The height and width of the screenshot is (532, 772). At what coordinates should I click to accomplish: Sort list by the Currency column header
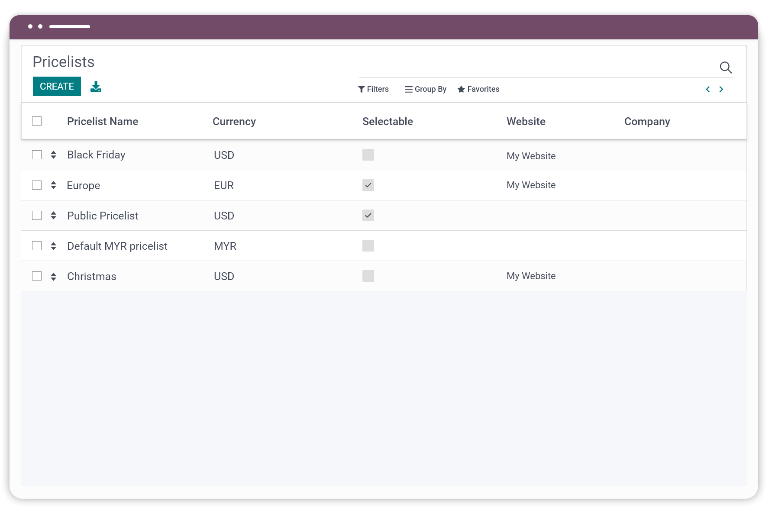coord(234,121)
